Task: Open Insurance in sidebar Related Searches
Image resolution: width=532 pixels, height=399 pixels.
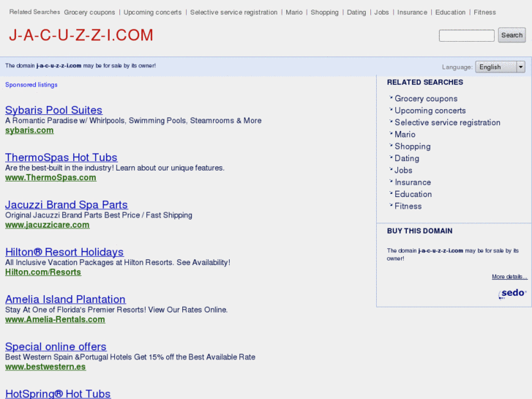Action: coord(413,182)
